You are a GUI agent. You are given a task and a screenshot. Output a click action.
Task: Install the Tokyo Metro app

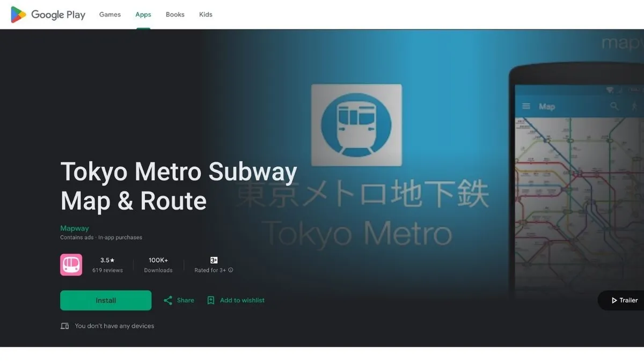coord(106,300)
